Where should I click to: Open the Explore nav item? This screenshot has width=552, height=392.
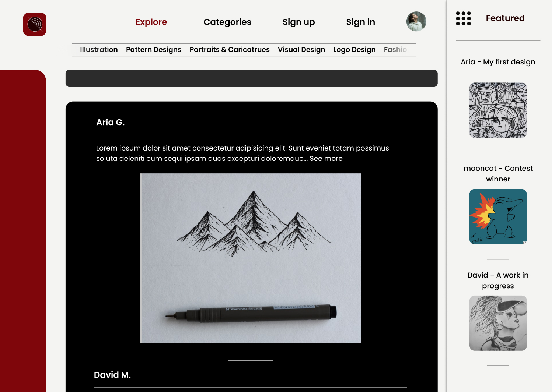[x=151, y=22]
